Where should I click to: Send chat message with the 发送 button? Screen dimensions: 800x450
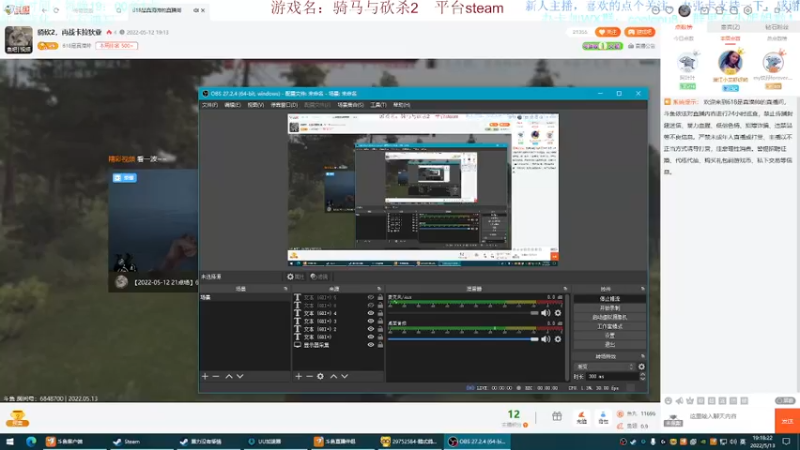click(x=787, y=421)
